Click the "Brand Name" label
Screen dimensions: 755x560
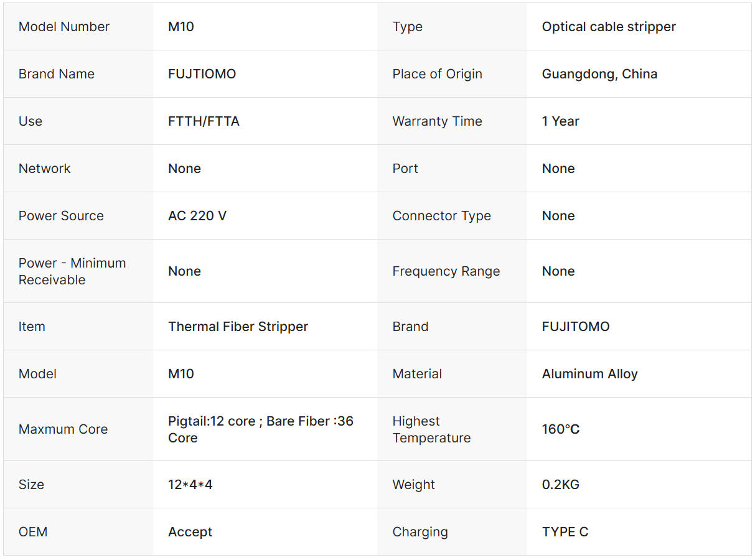pos(57,74)
